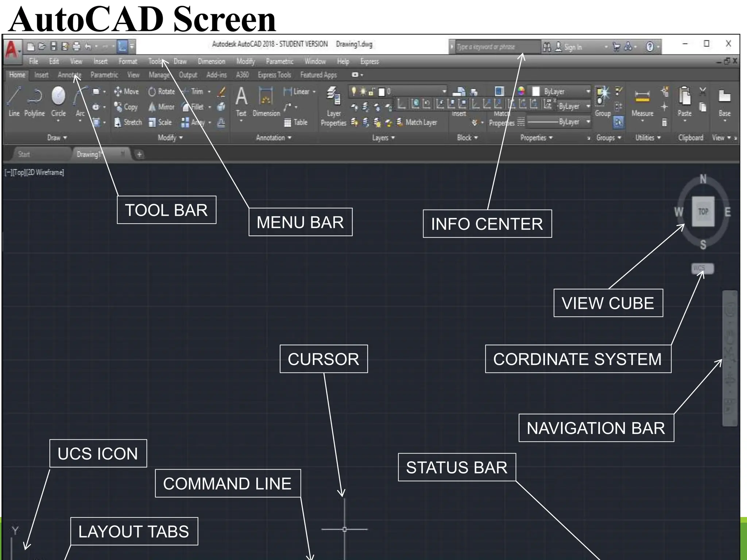Open the Tools menu
The height and width of the screenshot is (560, 747).
click(155, 62)
